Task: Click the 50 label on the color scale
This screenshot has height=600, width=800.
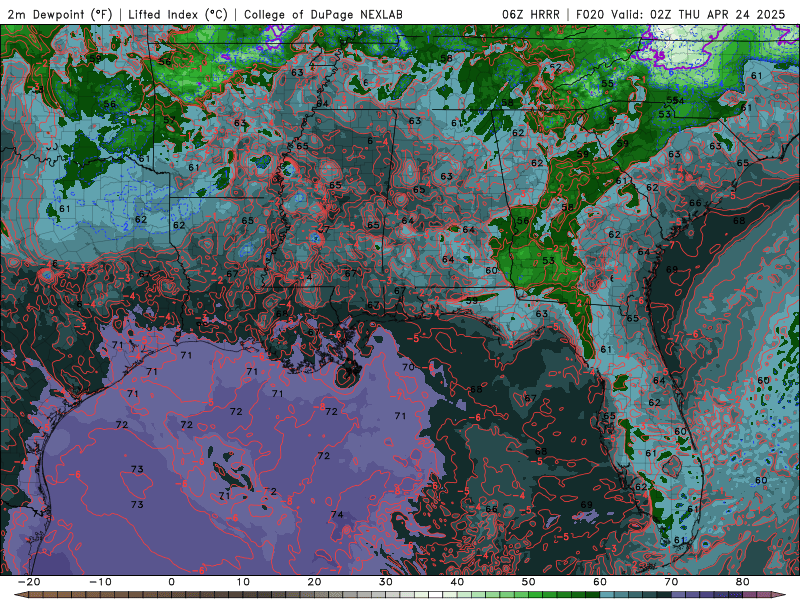Action: click(529, 582)
